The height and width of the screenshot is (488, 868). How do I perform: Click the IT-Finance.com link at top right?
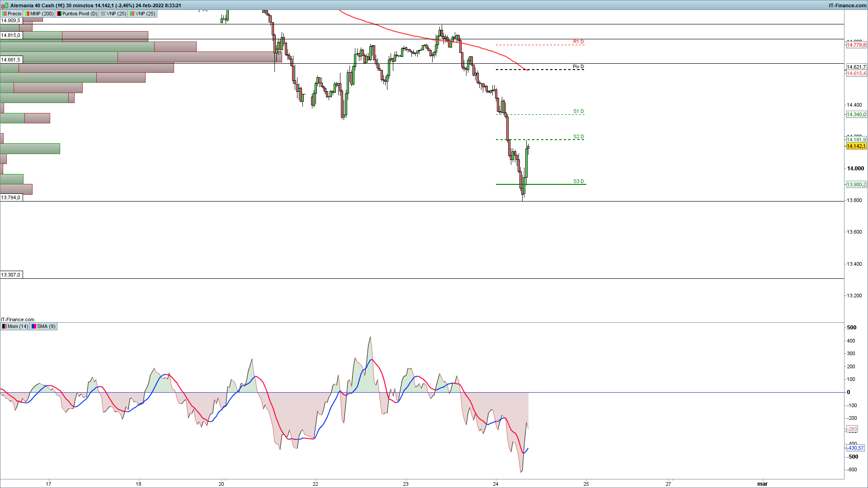(x=847, y=5)
